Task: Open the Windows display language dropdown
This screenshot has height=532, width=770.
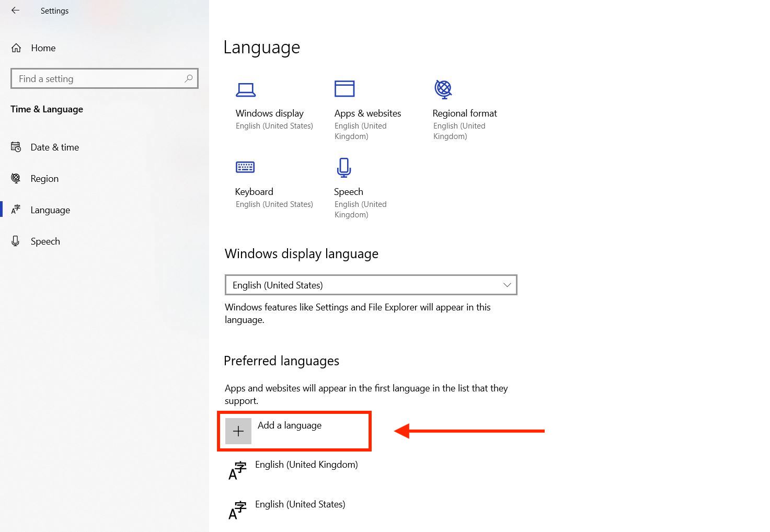Action: coord(505,285)
